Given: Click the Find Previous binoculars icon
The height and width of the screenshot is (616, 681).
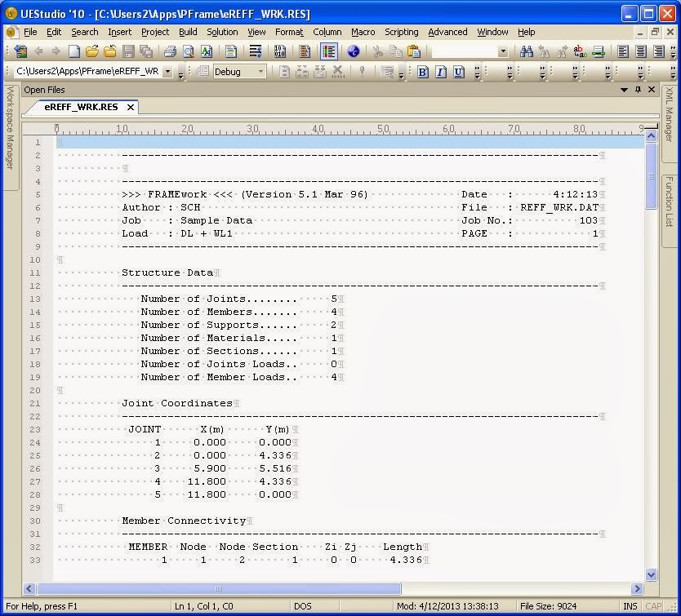Looking at the screenshot, I should pos(544,51).
